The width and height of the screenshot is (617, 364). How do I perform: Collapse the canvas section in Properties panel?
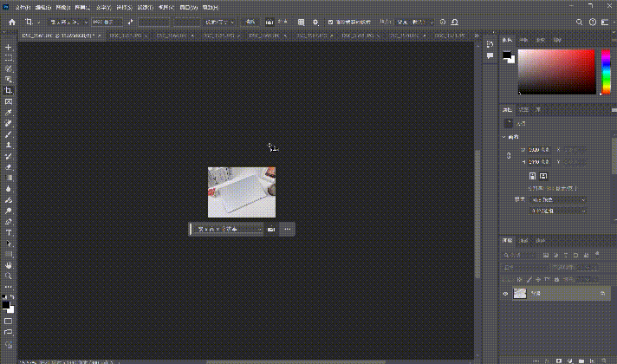pos(504,137)
